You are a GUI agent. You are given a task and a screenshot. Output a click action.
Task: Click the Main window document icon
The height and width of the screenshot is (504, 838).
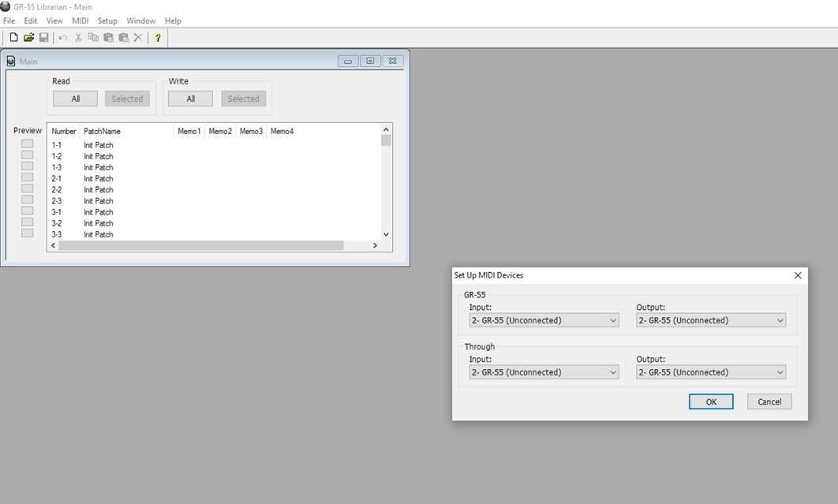click(x=11, y=61)
